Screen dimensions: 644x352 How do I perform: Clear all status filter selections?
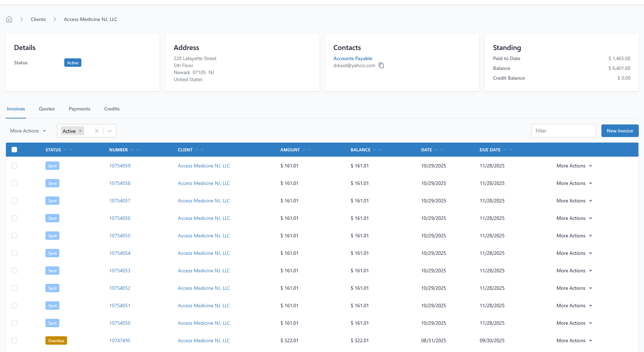(97, 131)
